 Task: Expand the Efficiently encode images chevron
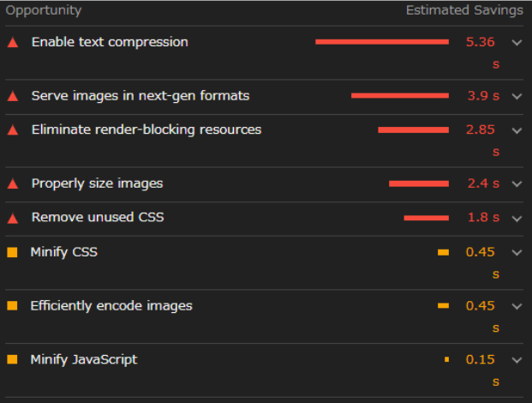(517, 306)
